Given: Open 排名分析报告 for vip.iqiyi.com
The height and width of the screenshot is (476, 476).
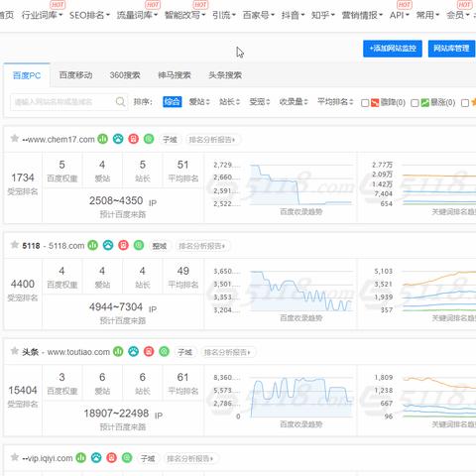Looking at the screenshot, I should point(190,458).
